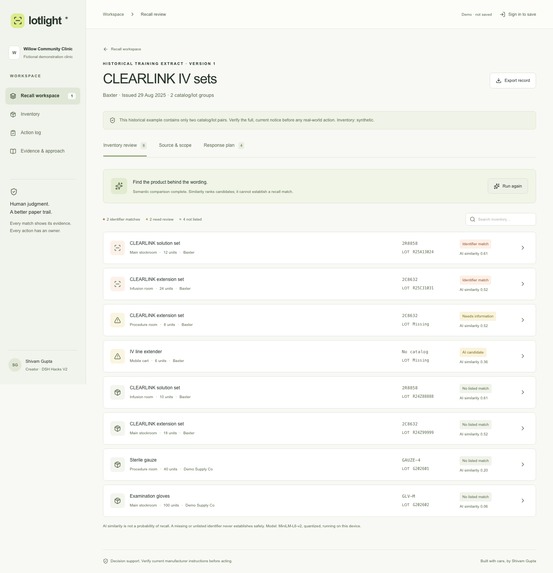Click the magnifier icon in the inventory search
This screenshot has width=553, height=573.
[473, 219]
